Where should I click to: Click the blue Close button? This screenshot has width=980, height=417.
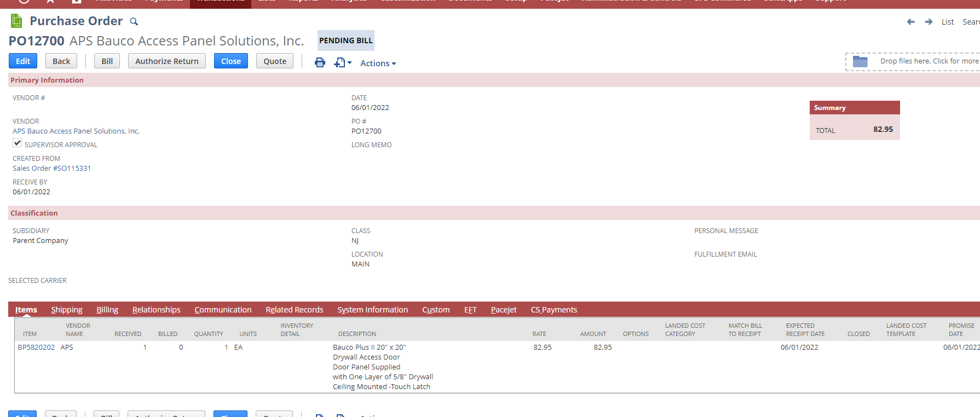click(x=231, y=61)
